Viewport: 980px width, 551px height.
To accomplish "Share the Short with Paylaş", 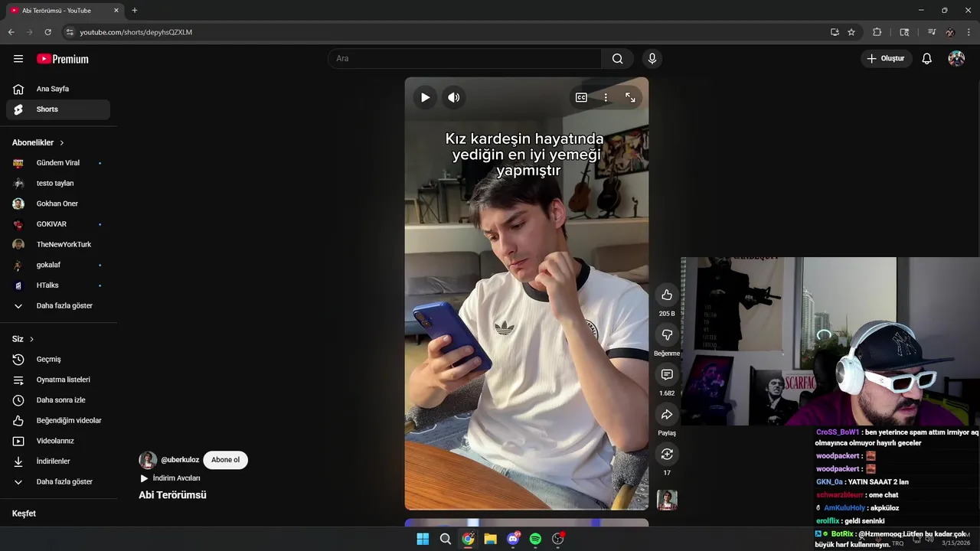I will [x=667, y=415].
